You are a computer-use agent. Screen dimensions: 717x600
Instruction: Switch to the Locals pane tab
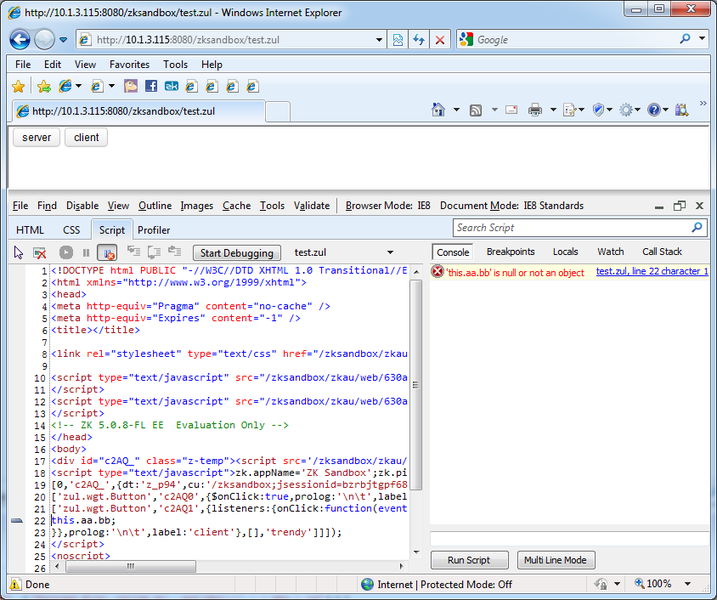pyautogui.click(x=565, y=252)
